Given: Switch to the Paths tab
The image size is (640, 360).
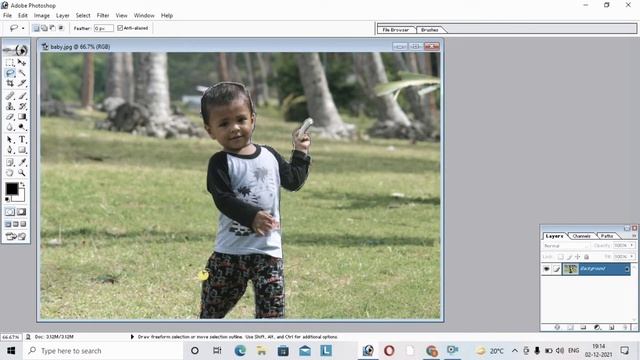Looking at the screenshot, I should point(607,236).
